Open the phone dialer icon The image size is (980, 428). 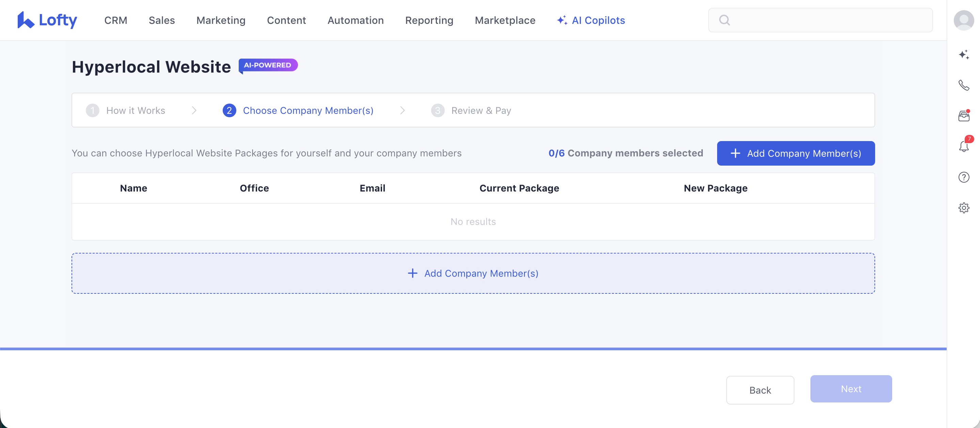pyautogui.click(x=963, y=85)
